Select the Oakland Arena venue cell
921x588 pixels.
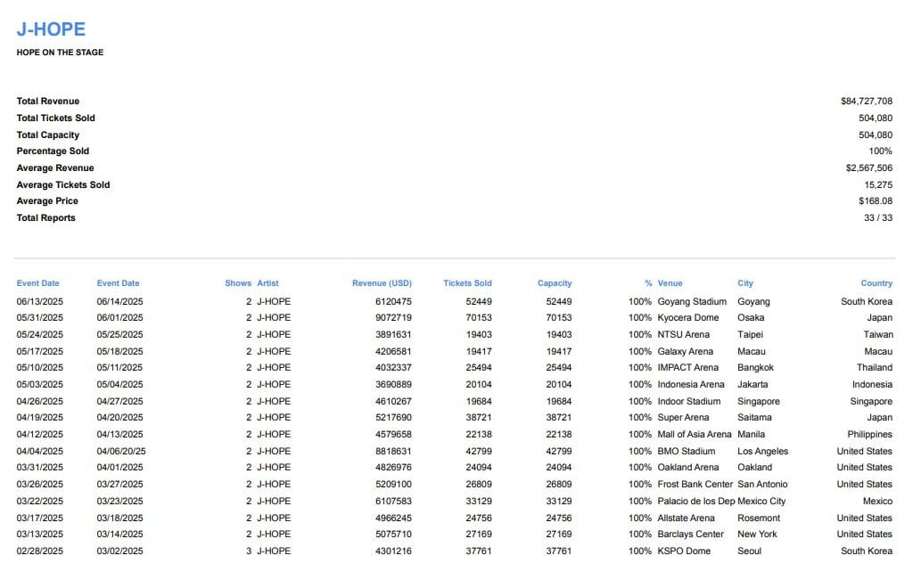tap(687, 467)
